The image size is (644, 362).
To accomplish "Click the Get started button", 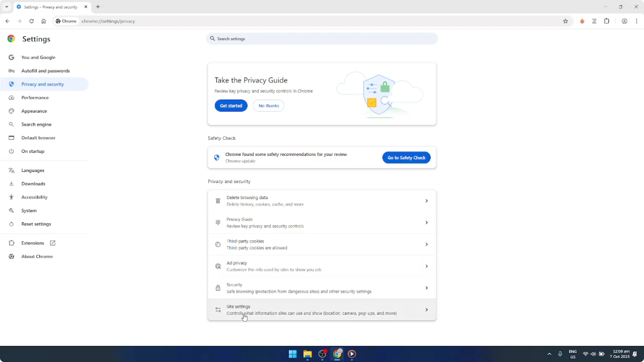I will coord(231,105).
